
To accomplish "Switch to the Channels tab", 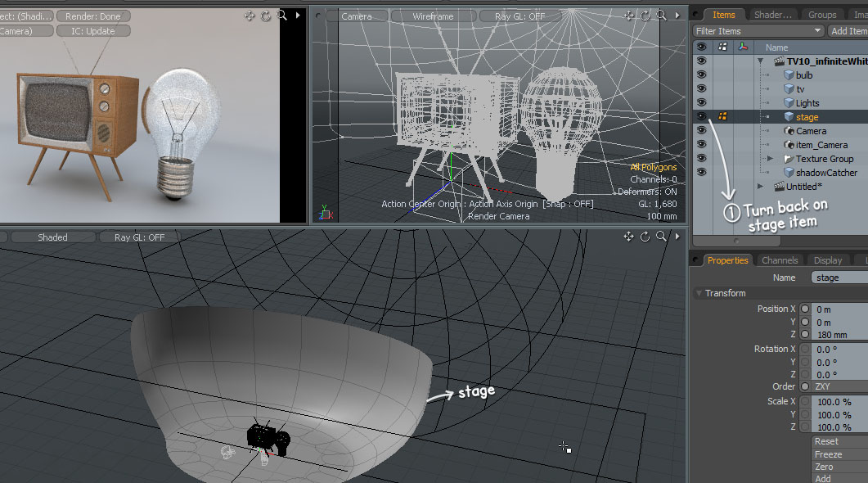I will point(779,260).
